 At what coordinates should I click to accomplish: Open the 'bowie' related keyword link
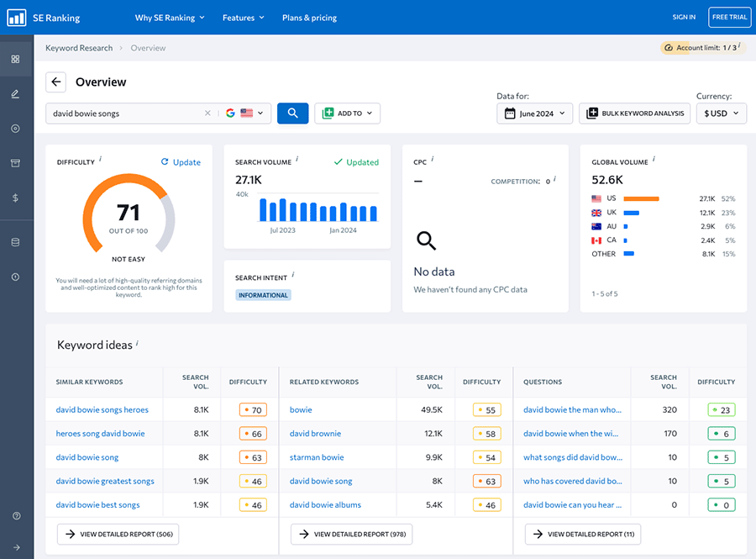click(x=301, y=409)
